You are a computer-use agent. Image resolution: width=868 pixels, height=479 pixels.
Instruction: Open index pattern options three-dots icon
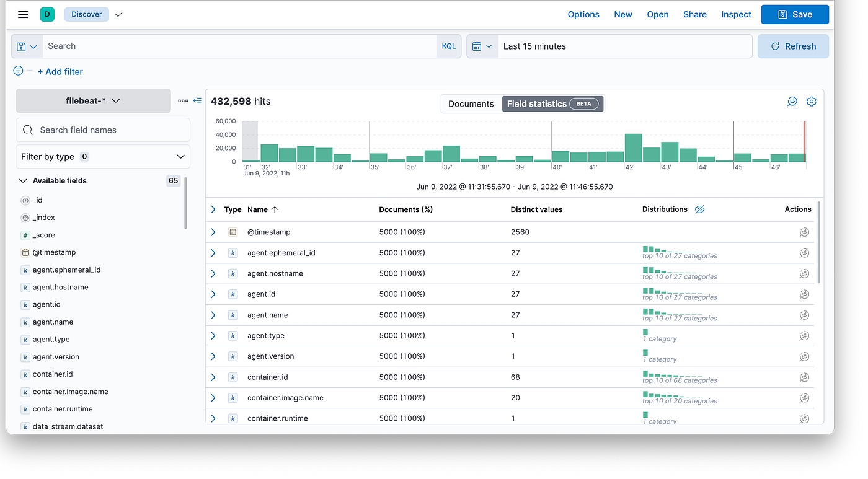point(183,100)
